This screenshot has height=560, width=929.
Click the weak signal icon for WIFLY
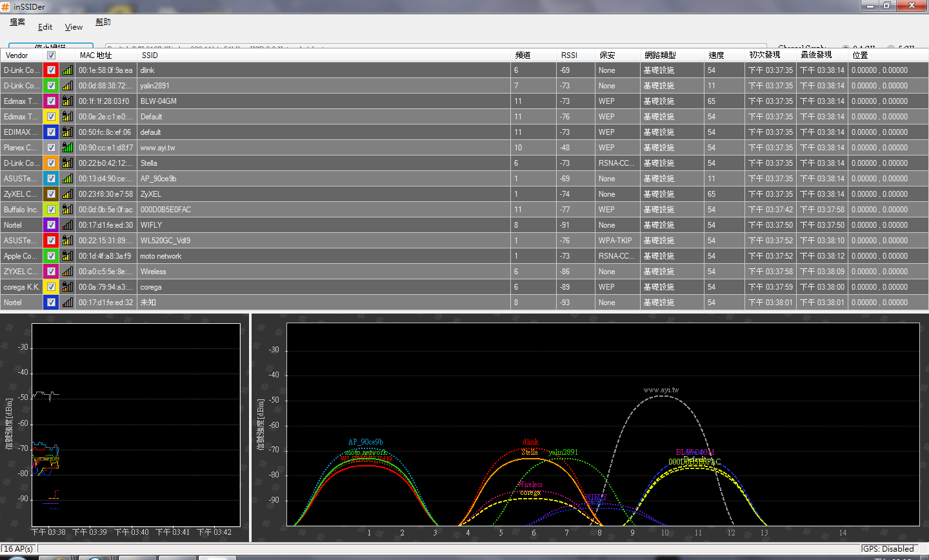click(67, 225)
